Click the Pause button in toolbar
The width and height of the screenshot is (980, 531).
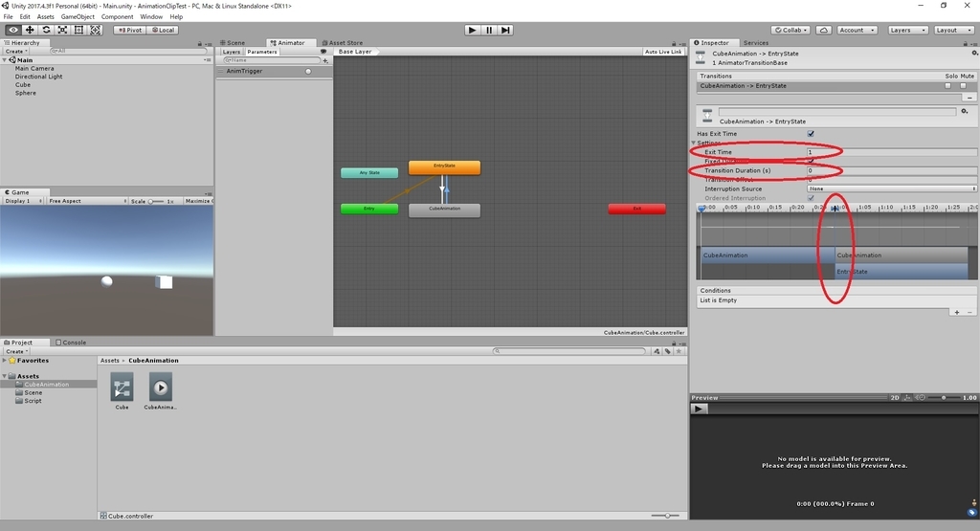489,30
